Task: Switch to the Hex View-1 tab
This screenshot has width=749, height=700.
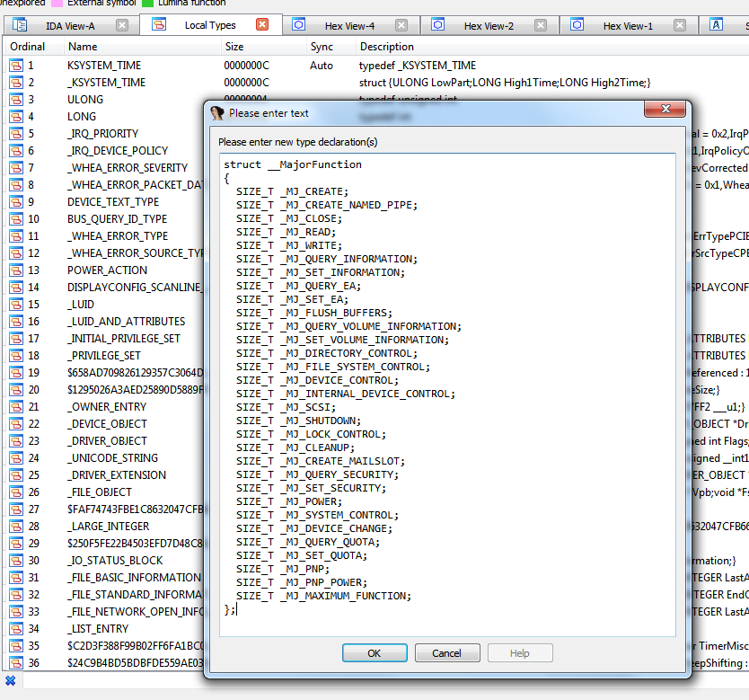Action: (x=628, y=26)
